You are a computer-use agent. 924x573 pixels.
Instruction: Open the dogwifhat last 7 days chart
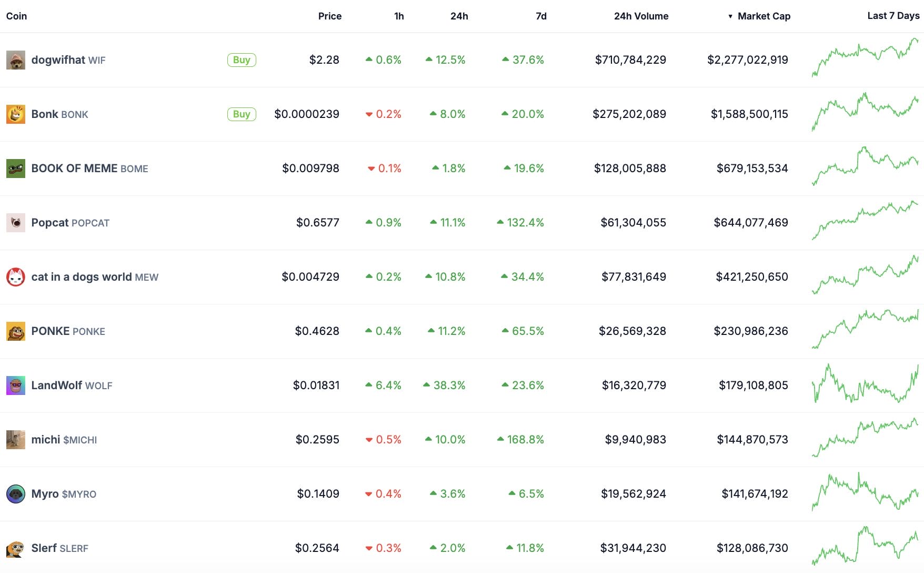865,58
